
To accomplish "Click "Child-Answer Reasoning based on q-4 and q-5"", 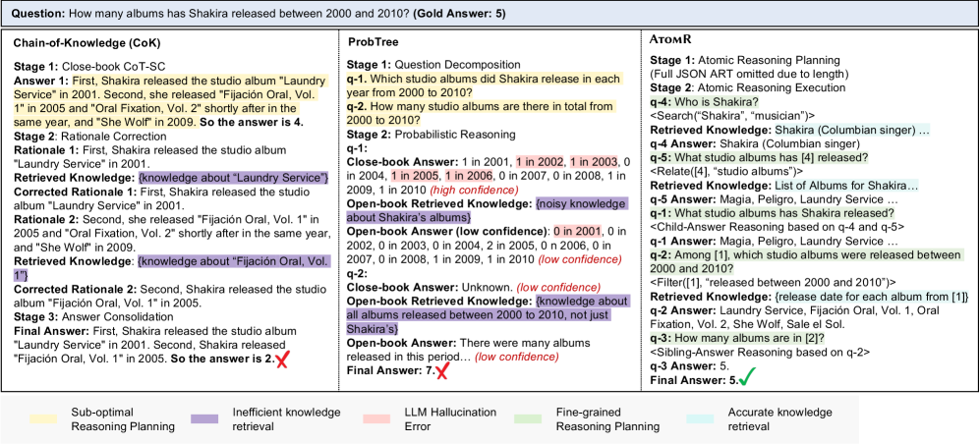I will (x=777, y=227).
